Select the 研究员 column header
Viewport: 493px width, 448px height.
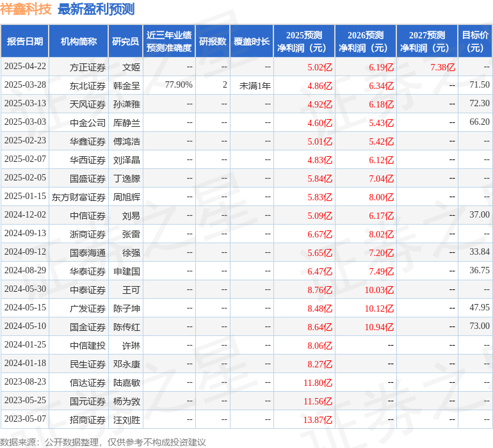tap(125, 42)
